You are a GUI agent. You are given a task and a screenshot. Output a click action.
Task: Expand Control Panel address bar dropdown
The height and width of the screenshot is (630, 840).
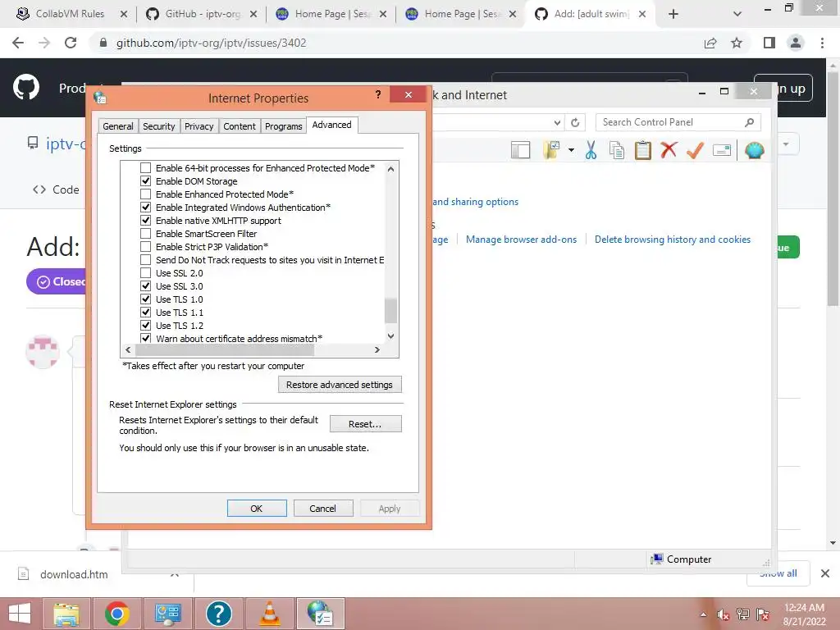(557, 123)
